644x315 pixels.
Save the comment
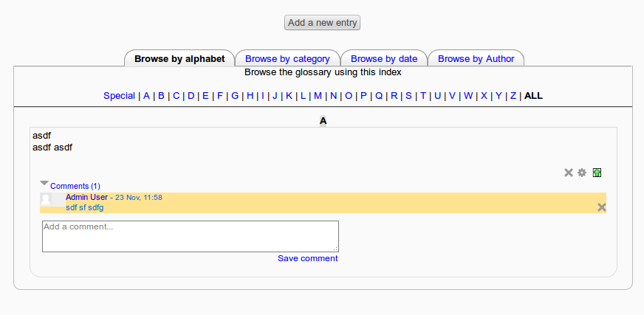[308, 258]
